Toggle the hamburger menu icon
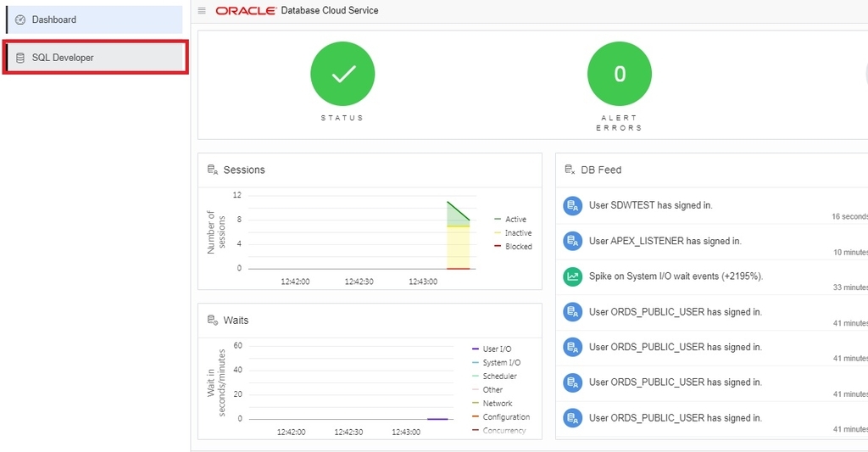This screenshot has width=868, height=452. pos(202,10)
